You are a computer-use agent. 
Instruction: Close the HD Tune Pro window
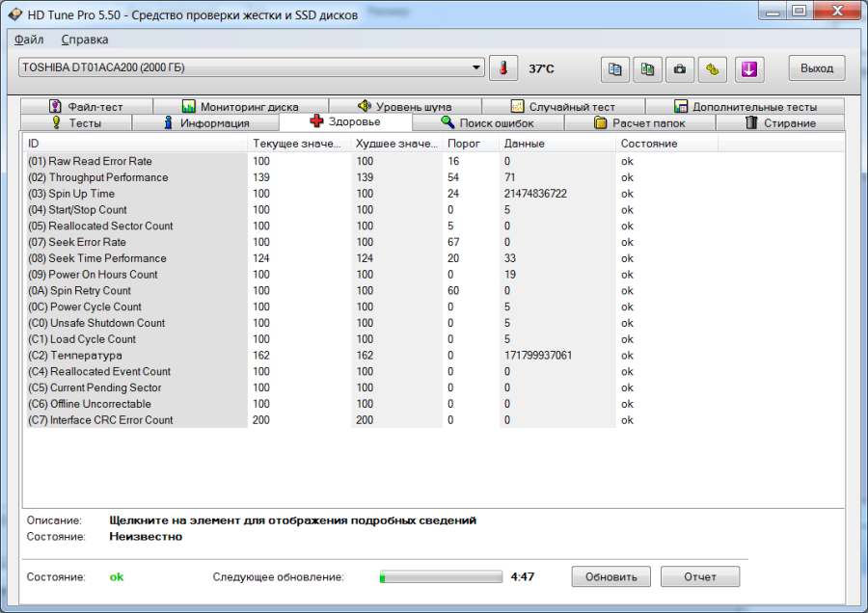(837, 12)
